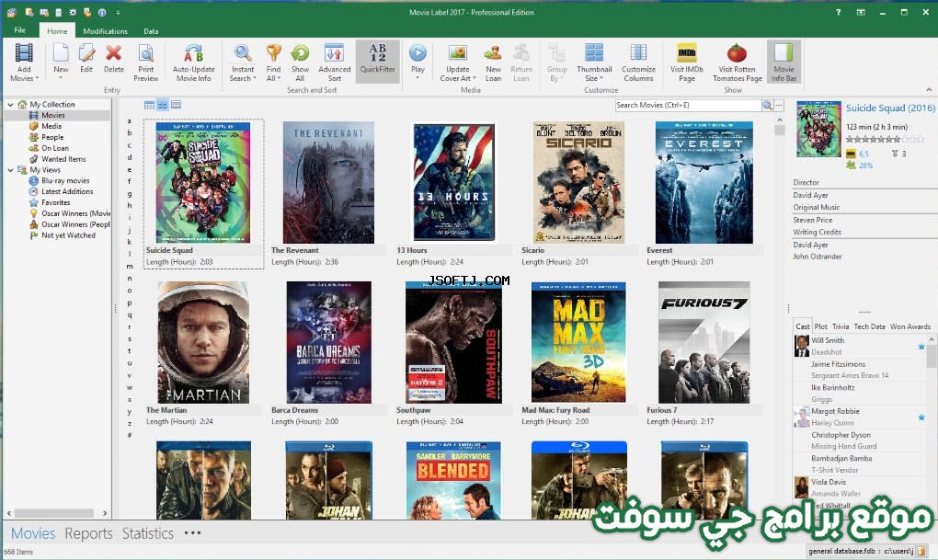Click the three-dot more sections button
The image size is (938, 560).
pos(192,532)
